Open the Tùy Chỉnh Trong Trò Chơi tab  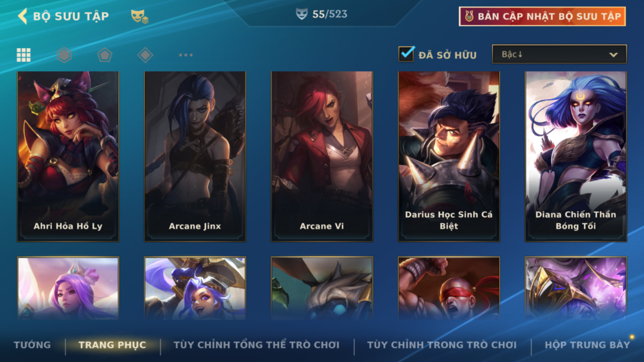tap(442, 345)
